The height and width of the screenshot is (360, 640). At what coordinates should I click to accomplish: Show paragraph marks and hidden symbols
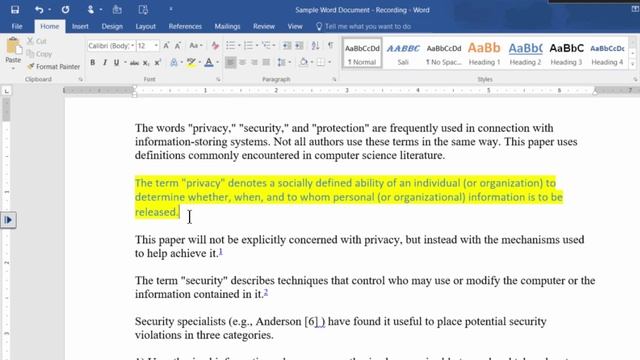click(x=330, y=46)
